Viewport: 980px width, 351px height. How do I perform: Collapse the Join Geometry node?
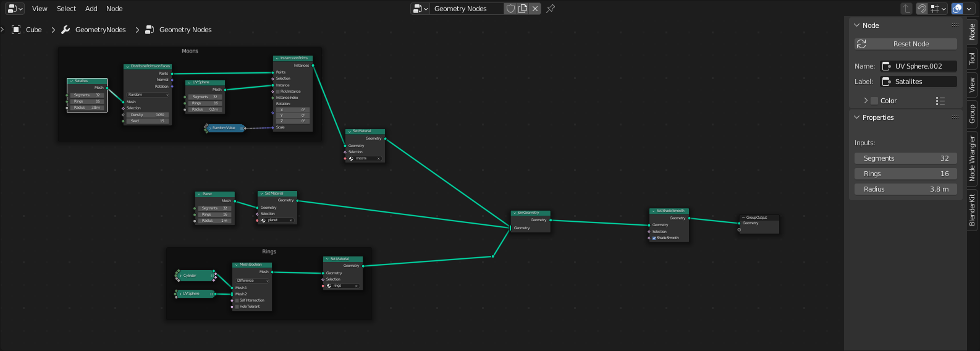pos(515,213)
